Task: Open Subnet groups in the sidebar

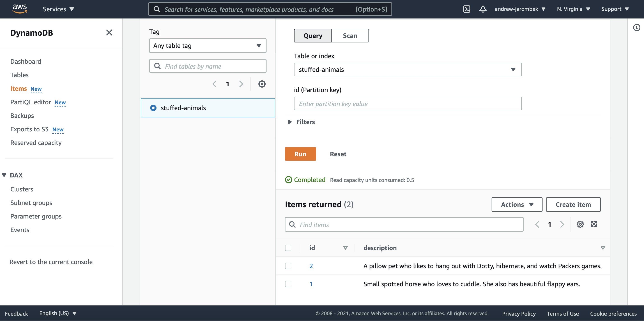Action: pos(31,203)
